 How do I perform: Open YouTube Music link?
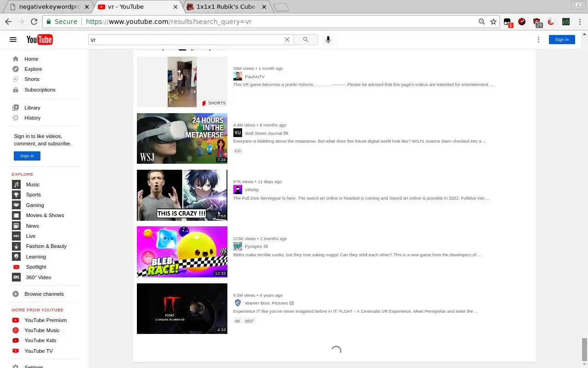pos(42,330)
